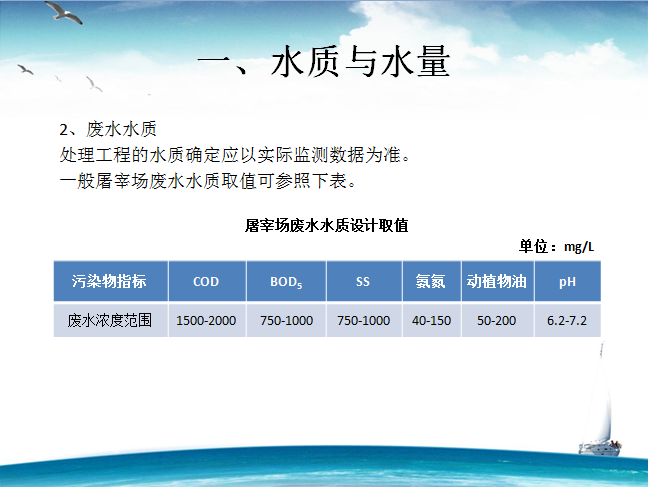Click the SS header cell
Screen dimensions: 648x487
pyautogui.click(x=364, y=281)
